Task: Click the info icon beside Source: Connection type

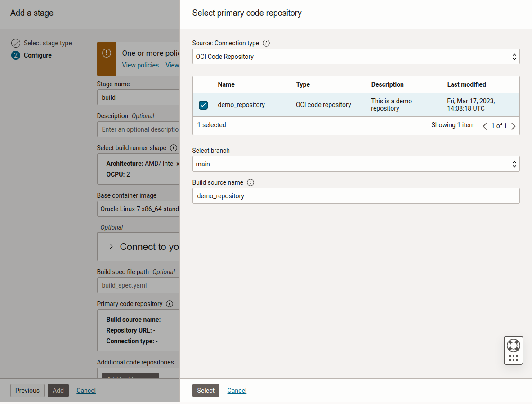Action: pyautogui.click(x=266, y=43)
